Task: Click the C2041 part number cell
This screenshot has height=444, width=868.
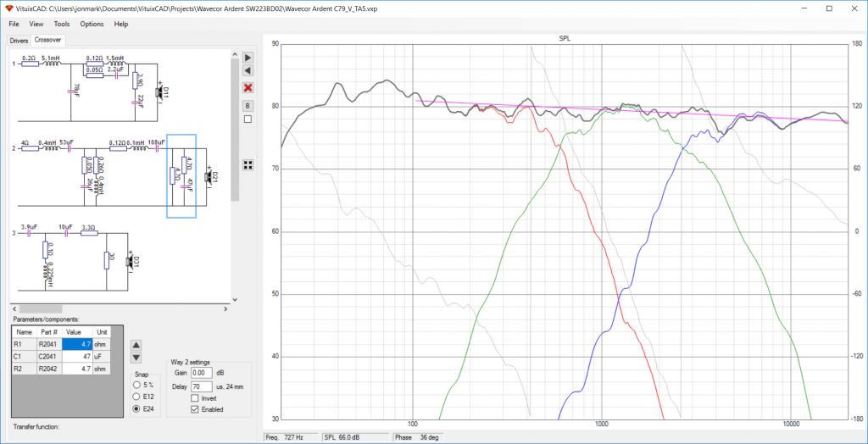Action: pos(49,356)
